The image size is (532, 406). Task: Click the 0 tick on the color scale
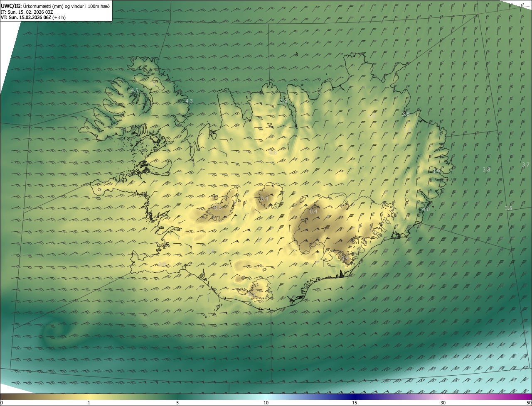coord(1,403)
